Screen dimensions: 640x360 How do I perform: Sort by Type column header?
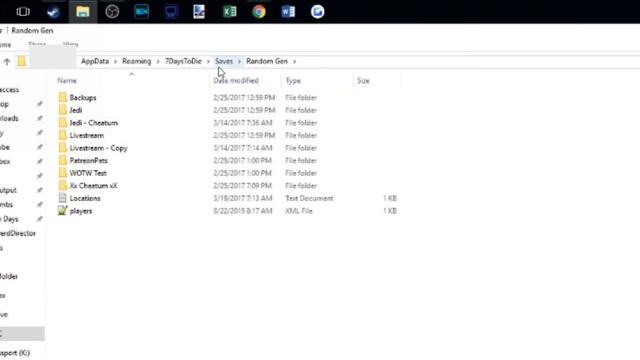(293, 81)
